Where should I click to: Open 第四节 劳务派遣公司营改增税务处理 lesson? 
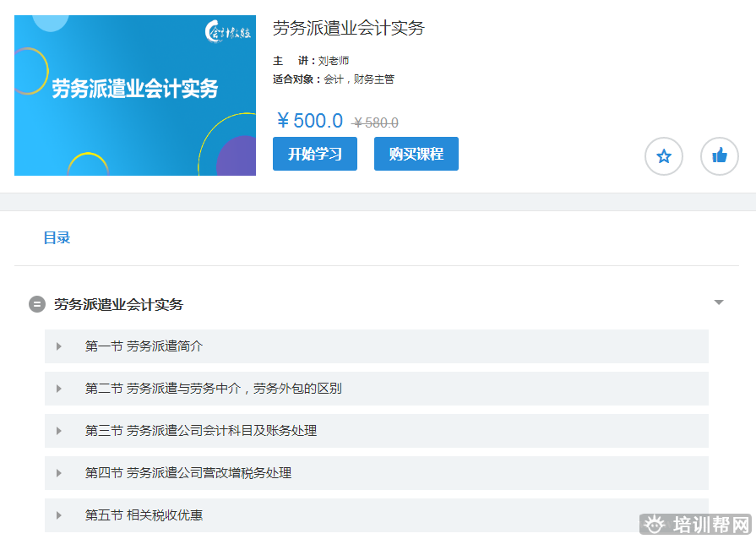point(188,473)
